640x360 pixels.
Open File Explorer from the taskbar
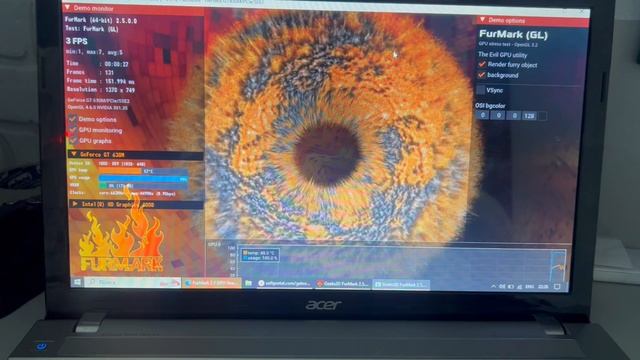coord(248,283)
